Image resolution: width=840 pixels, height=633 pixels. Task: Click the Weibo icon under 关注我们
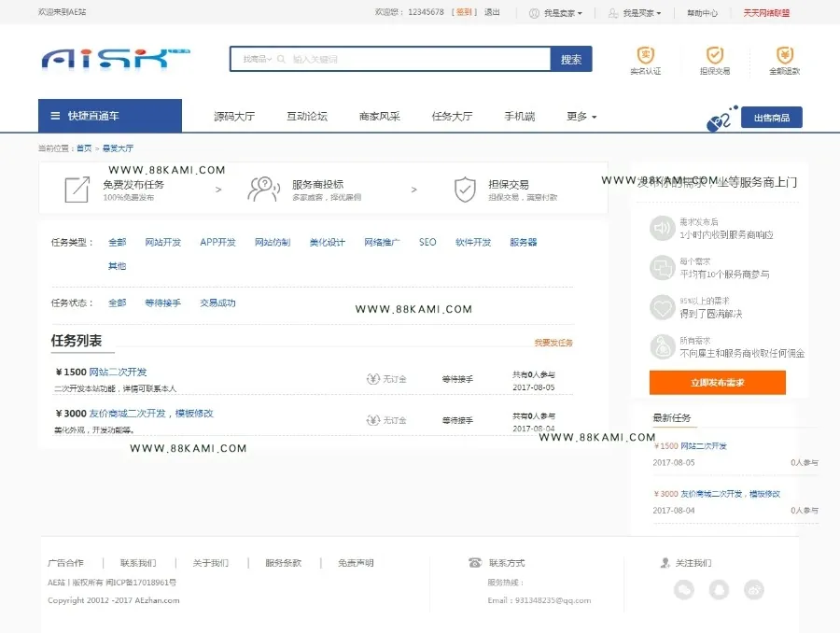tap(754, 589)
